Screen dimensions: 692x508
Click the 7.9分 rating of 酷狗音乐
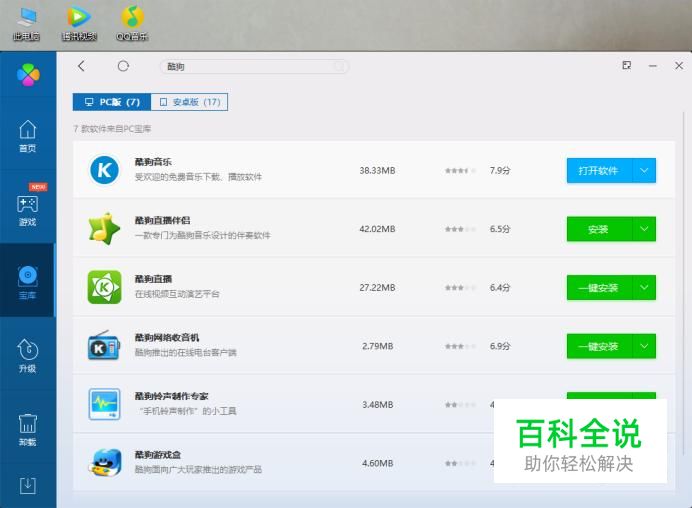pyautogui.click(x=500, y=170)
